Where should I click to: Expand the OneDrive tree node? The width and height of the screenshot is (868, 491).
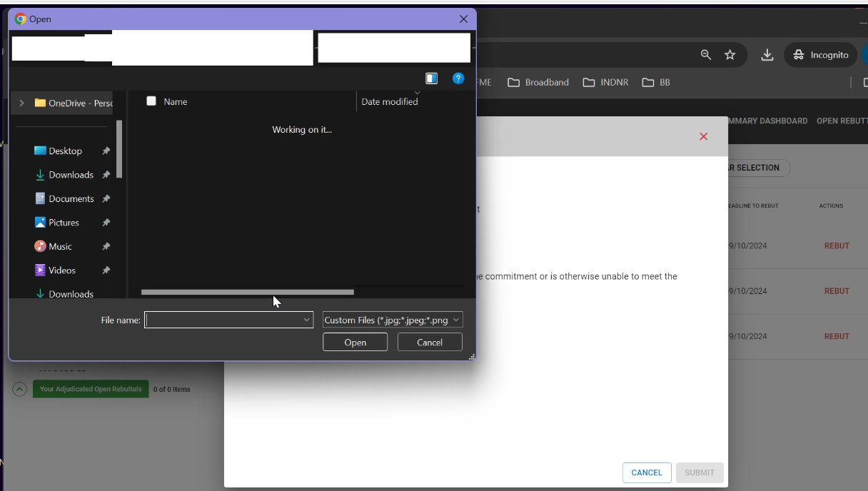[x=21, y=103]
